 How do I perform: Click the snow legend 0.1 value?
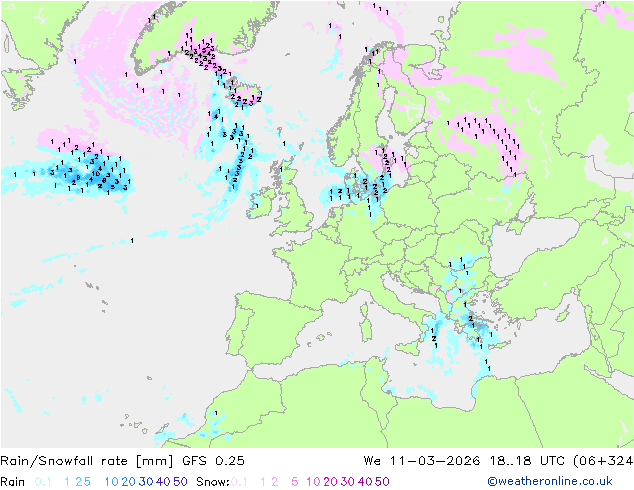point(239,482)
